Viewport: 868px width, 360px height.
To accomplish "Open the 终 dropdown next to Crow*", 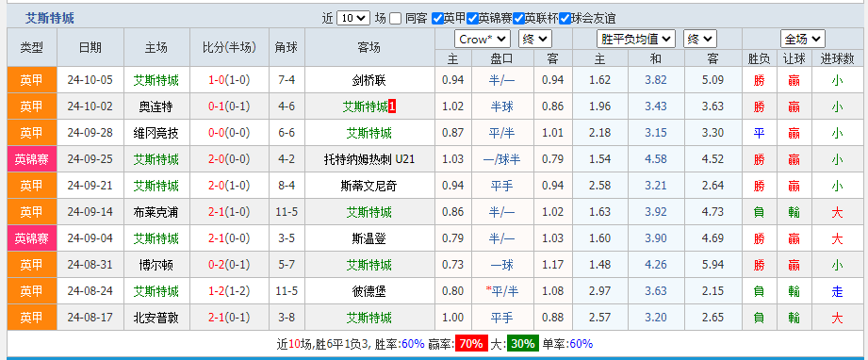I will (534, 40).
